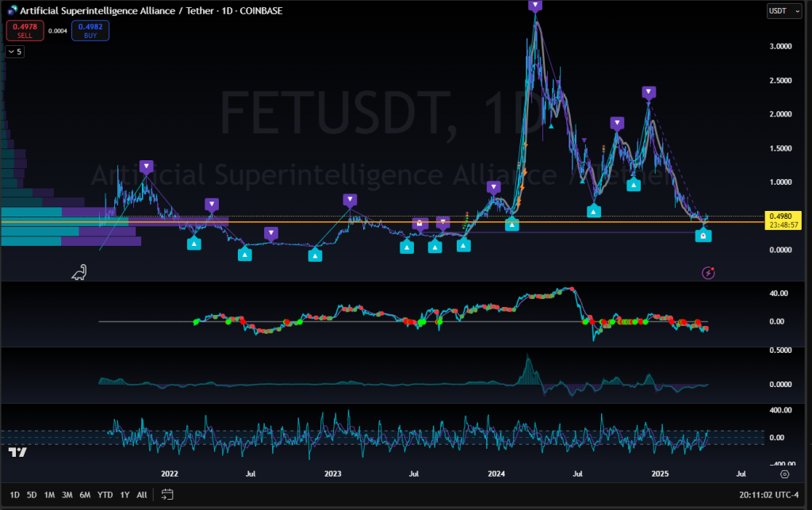812x510 pixels.
Task: Switch to the 1M time range
Action: [x=49, y=495]
